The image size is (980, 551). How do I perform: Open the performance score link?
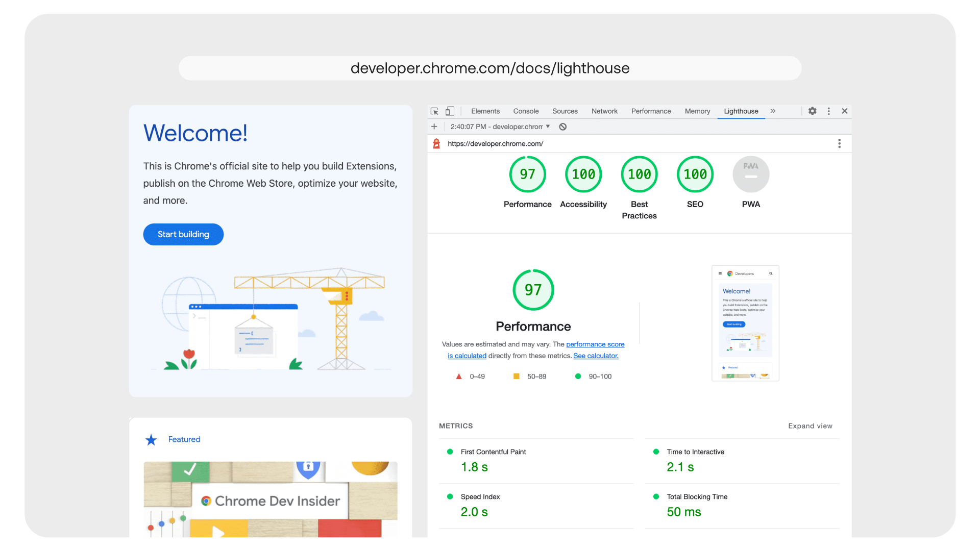click(595, 344)
